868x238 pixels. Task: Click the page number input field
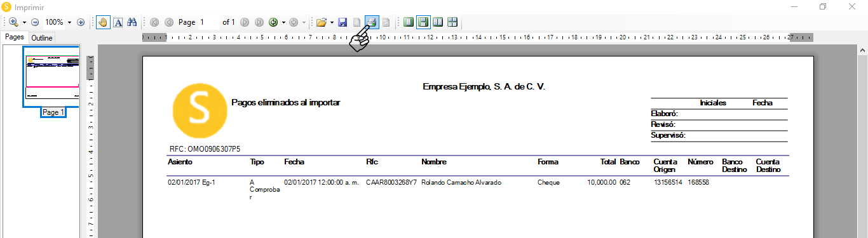[208, 22]
